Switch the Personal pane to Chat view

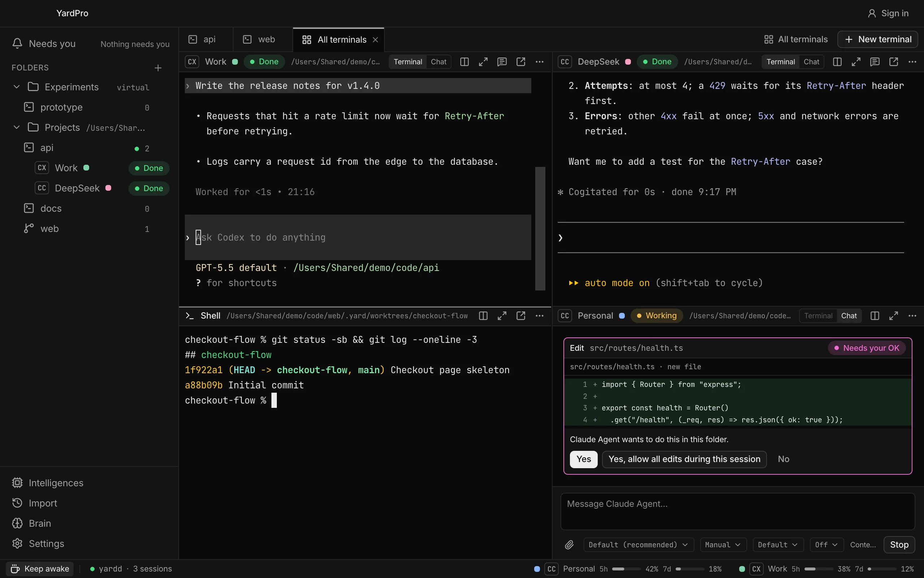tap(849, 316)
